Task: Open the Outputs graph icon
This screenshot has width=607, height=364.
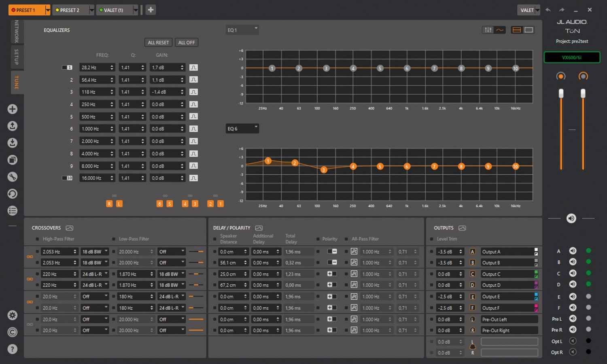Action: pos(462,228)
